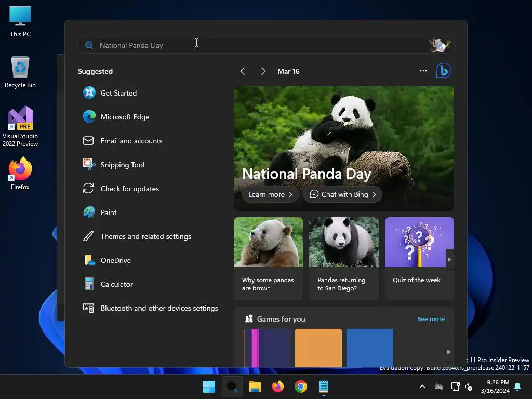Open the Why some pandas are brown card
The height and width of the screenshot is (399, 532).
tap(268, 259)
